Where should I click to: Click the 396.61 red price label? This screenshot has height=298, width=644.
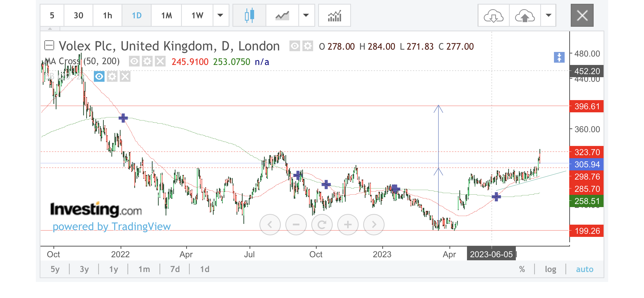point(587,106)
